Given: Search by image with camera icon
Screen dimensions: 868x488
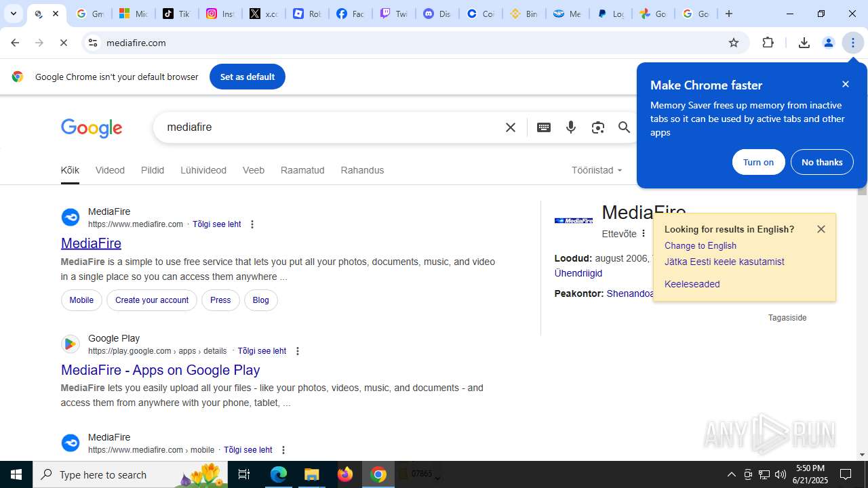Looking at the screenshot, I should tap(597, 127).
